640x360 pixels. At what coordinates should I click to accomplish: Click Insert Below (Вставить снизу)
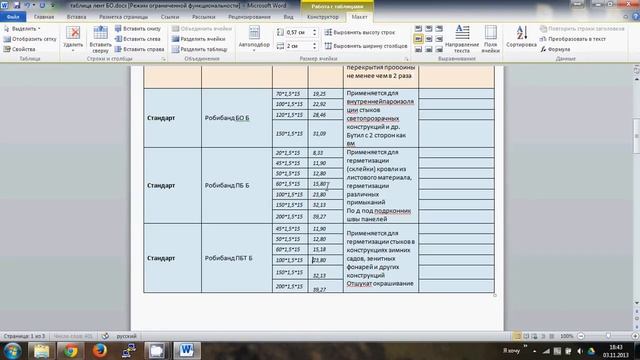[138, 29]
